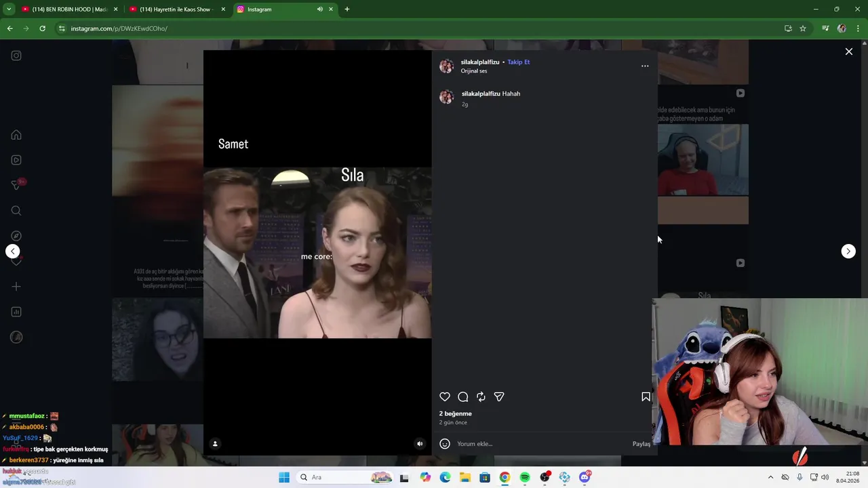Click in the 'Yorum ekle...' comment field

pyautogui.click(x=541, y=444)
